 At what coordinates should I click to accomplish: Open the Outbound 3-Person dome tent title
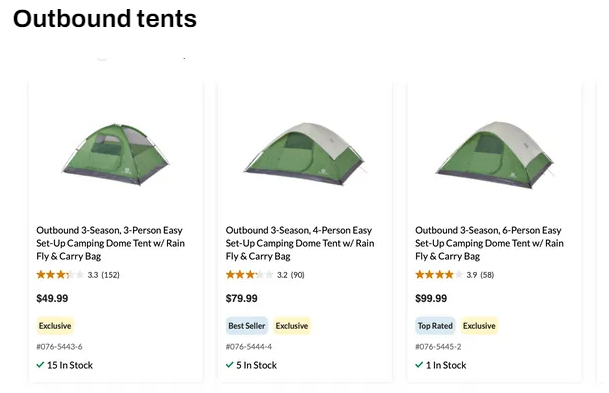(111, 243)
